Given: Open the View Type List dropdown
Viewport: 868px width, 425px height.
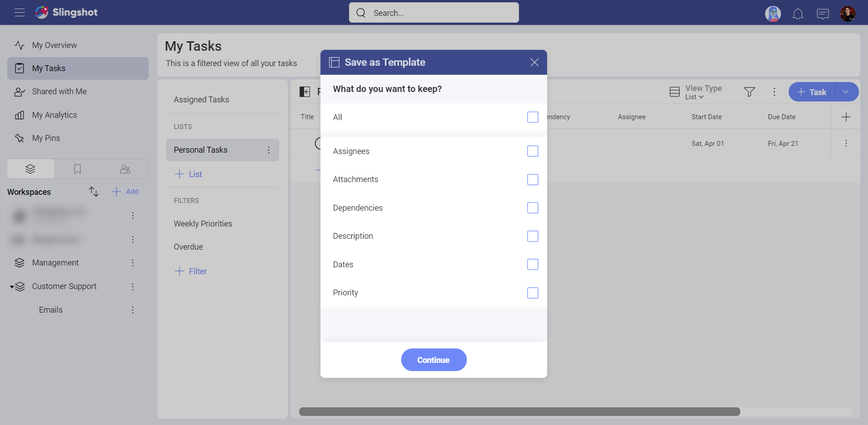Looking at the screenshot, I should pos(694,97).
